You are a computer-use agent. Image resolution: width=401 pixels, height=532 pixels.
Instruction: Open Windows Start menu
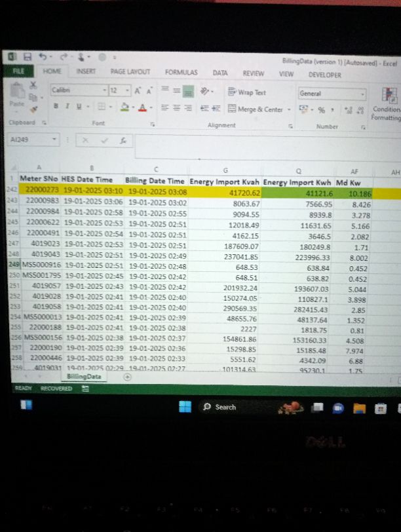coord(185,406)
